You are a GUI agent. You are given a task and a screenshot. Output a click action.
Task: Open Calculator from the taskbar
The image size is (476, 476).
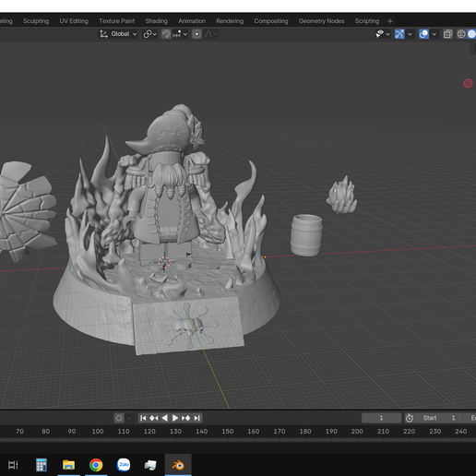pyautogui.click(x=42, y=465)
